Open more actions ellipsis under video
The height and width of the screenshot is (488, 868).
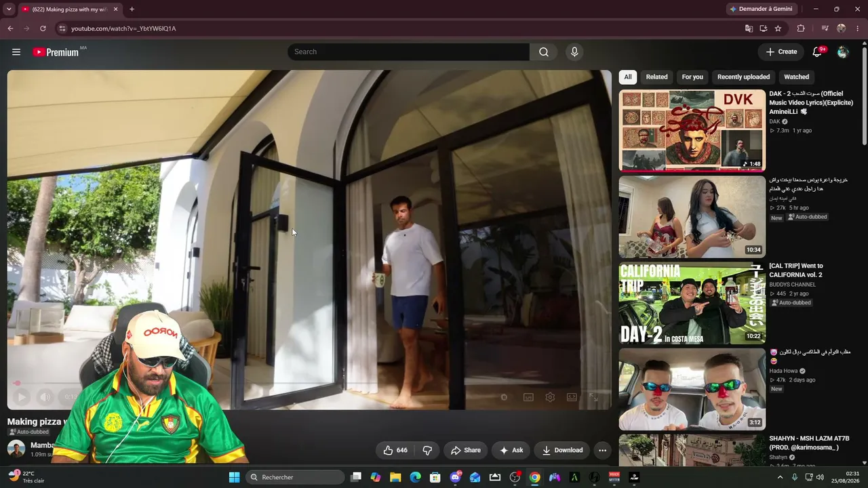[x=602, y=450]
